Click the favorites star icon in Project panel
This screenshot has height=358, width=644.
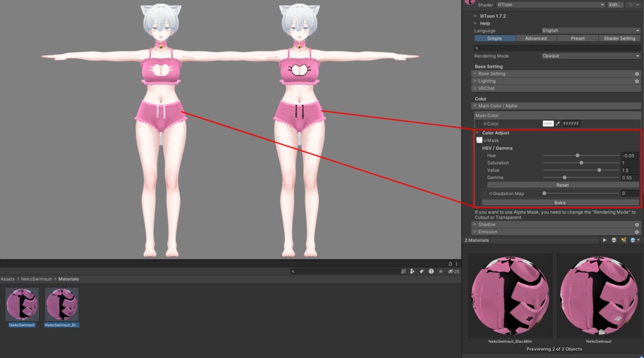click(441, 271)
